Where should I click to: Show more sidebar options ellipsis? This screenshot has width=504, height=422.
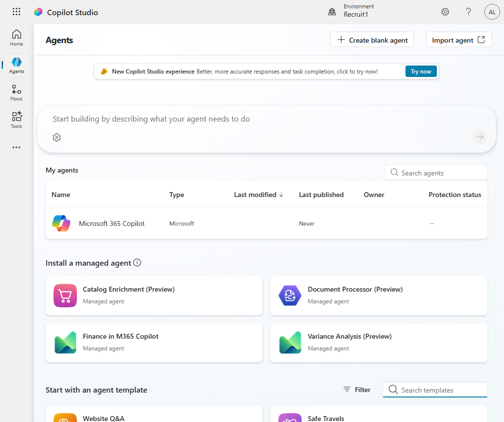coord(16,147)
